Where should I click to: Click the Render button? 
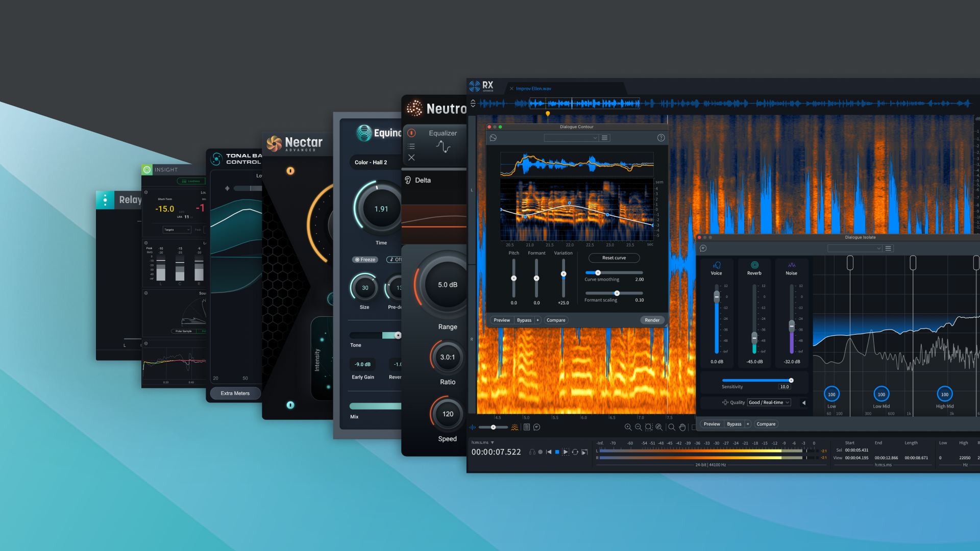click(x=652, y=320)
